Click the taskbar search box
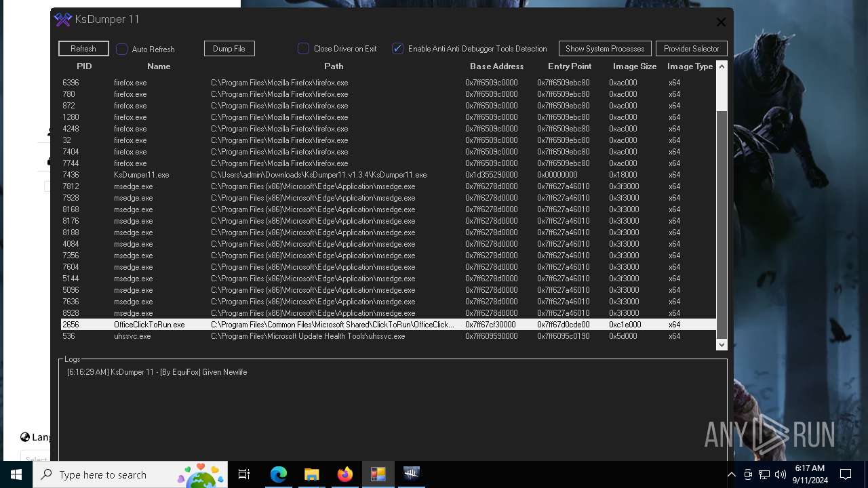 click(x=131, y=474)
